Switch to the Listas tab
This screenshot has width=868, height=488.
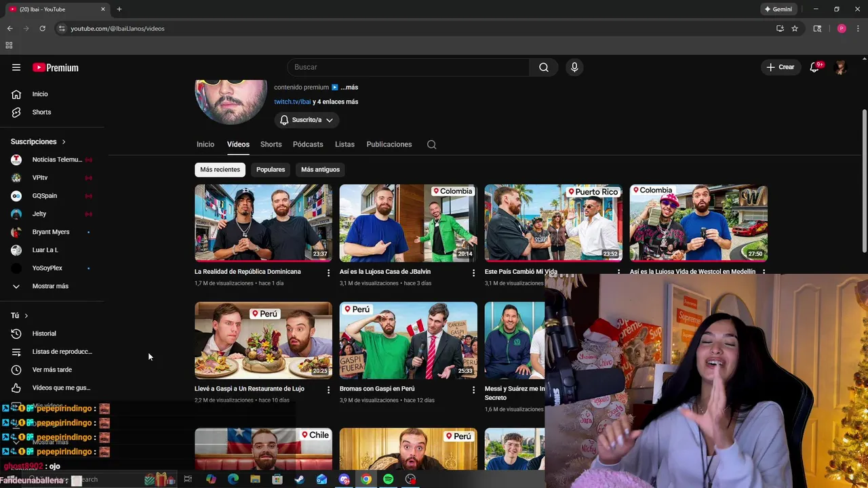click(x=344, y=144)
